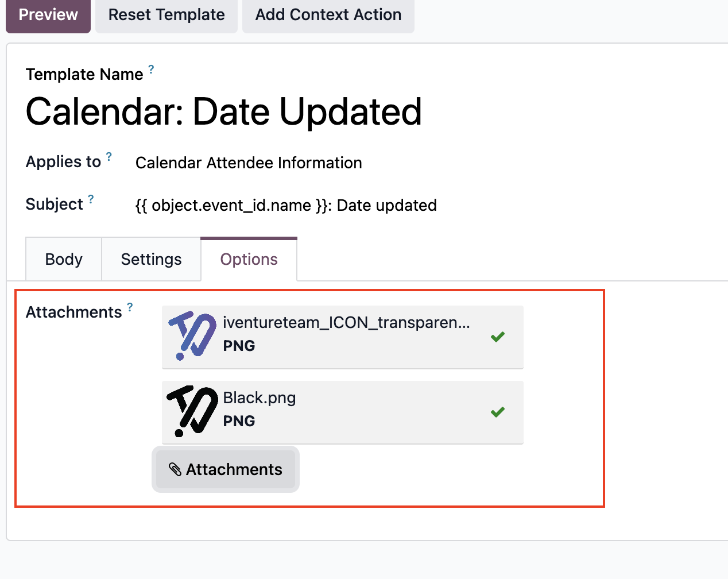
Task: Click Calendar Attendee Information field value
Action: 249,163
